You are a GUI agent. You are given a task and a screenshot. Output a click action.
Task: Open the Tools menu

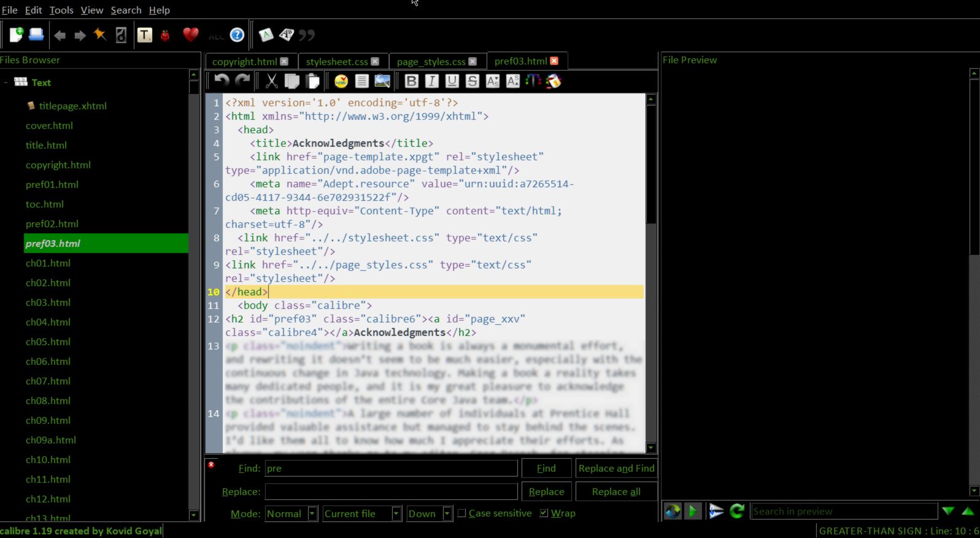61,10
